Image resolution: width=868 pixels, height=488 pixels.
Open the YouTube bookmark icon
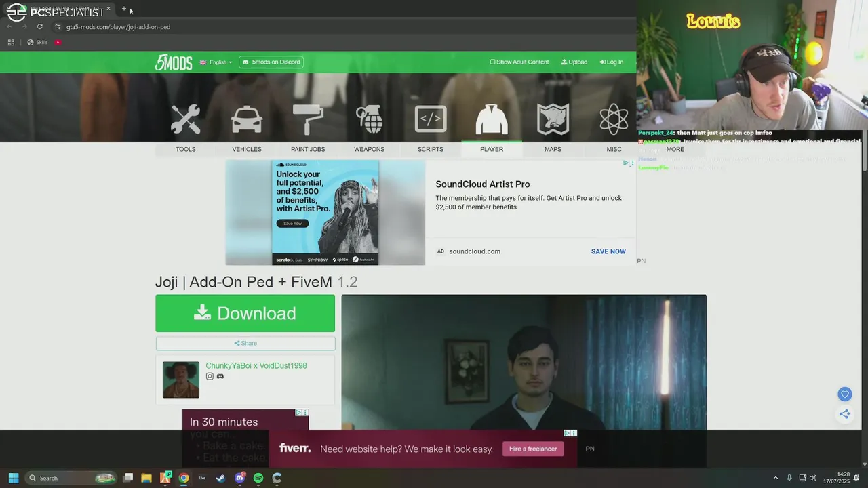click(x=58, y=42)
